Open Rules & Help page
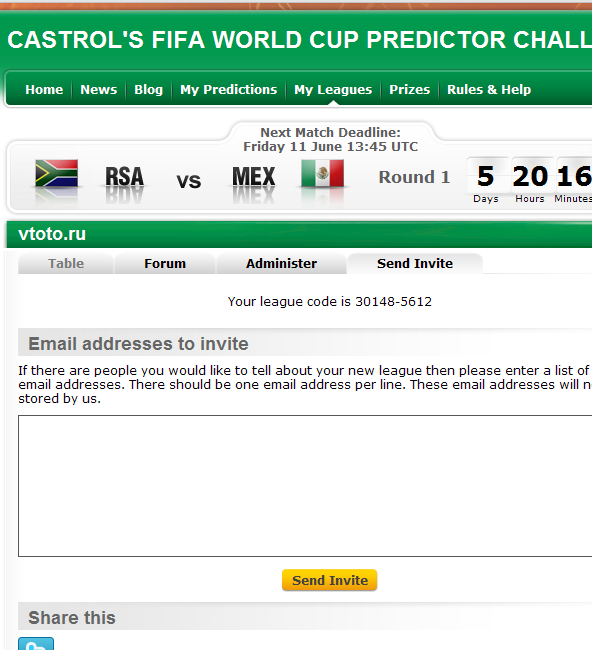592x650 pixels. tap(489, 90)
